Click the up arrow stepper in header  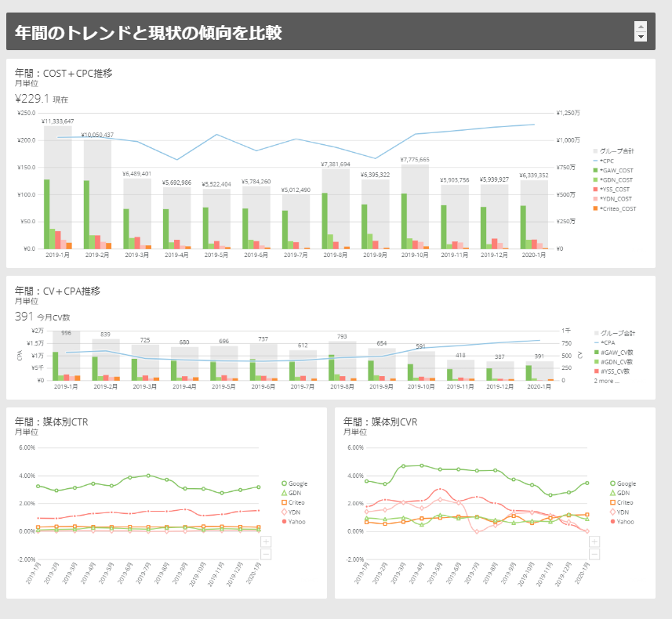pyautogui.click(x=641, y=26)
